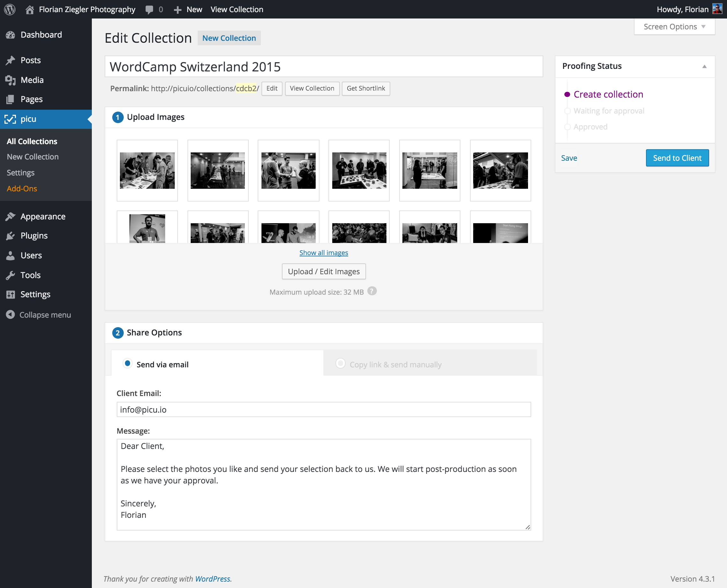
Task: Click View Collection in the admin bar
Action: (237, 10)
